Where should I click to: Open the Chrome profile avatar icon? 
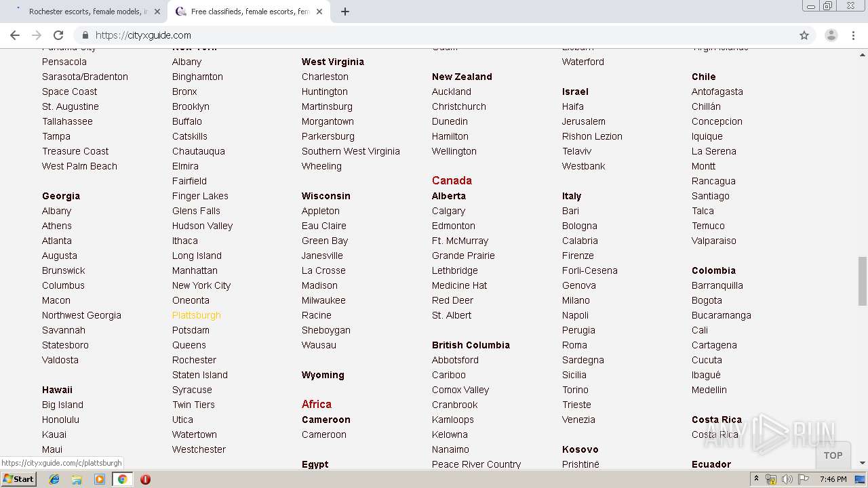pyautogui.click(x=831, y=35)
